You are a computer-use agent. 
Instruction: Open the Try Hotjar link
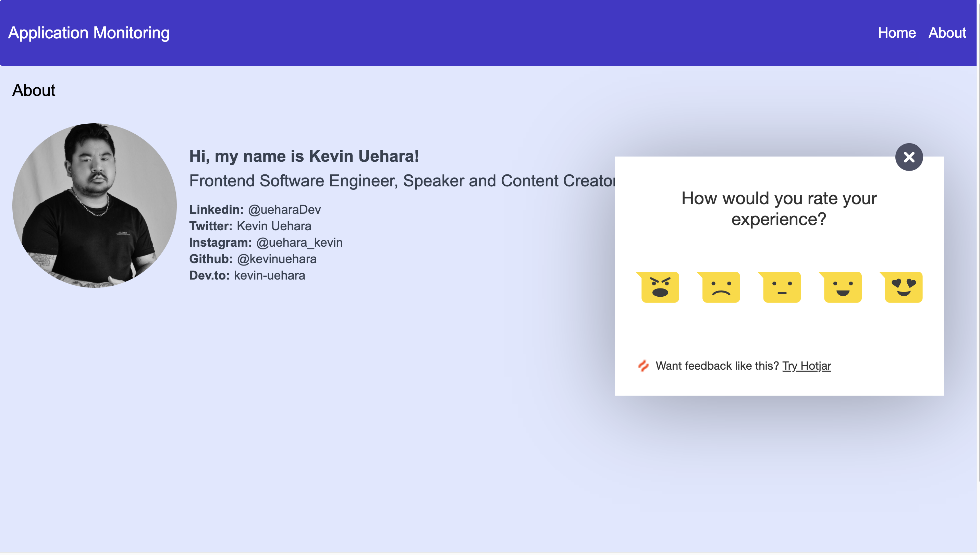coord(806,366)
